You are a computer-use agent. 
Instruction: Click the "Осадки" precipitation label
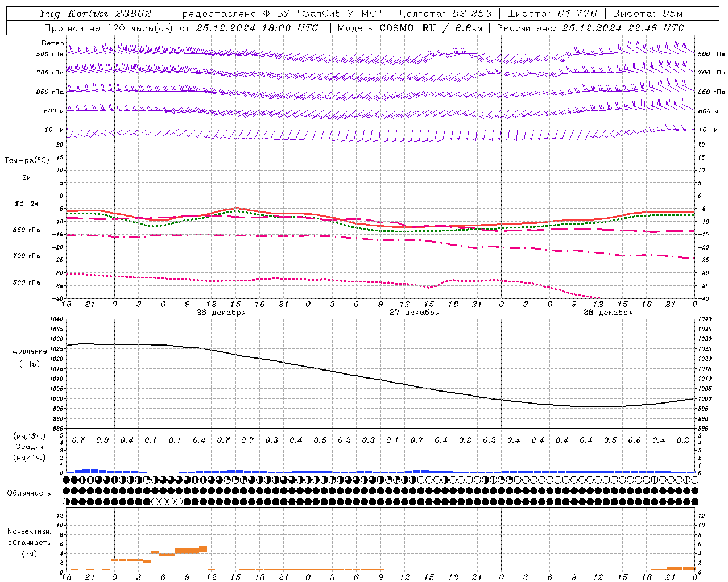[30, 447]
